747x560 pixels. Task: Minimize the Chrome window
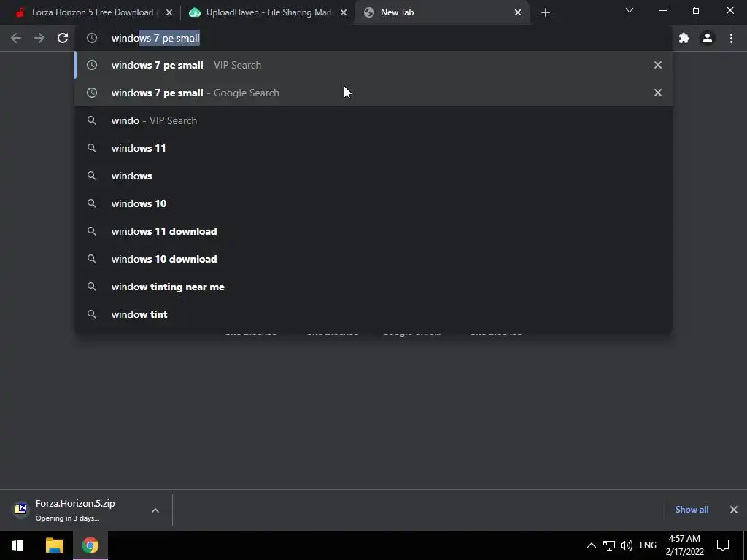click(662, 10)
